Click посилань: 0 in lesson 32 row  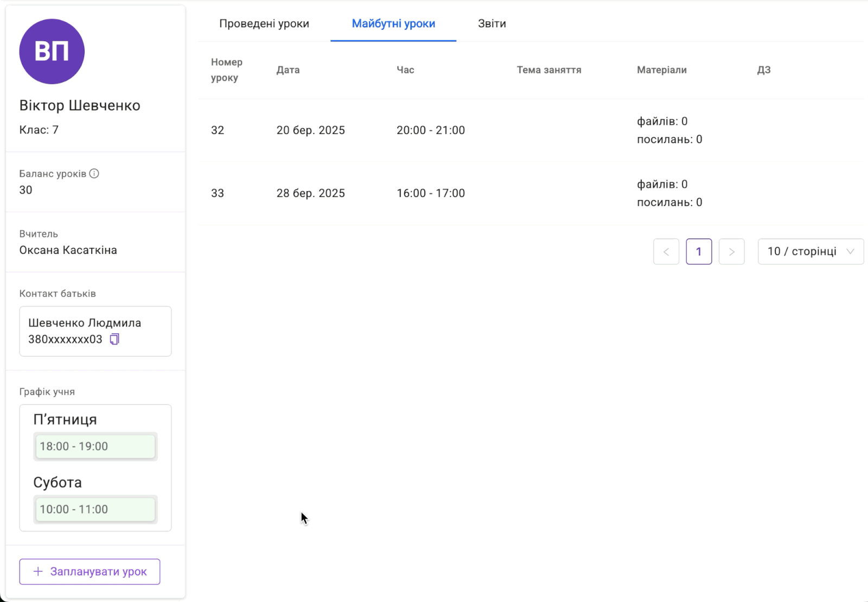coord(669,139)
